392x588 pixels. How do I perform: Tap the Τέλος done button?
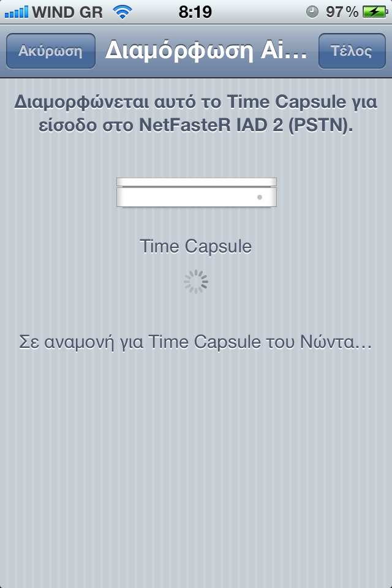pyautogui.click(x=352, y=51)
